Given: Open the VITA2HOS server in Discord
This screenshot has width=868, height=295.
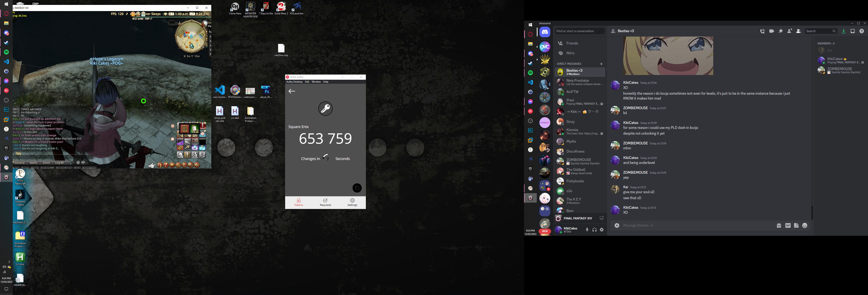Looking at the screenshot, I should [545, 123].
